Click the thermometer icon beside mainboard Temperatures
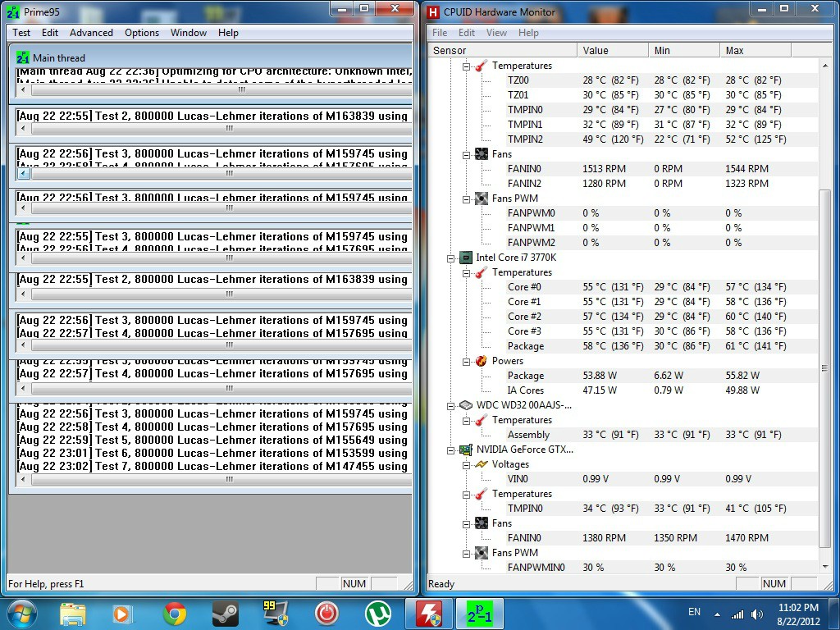840x630 pixels. (x=481, y=66)
